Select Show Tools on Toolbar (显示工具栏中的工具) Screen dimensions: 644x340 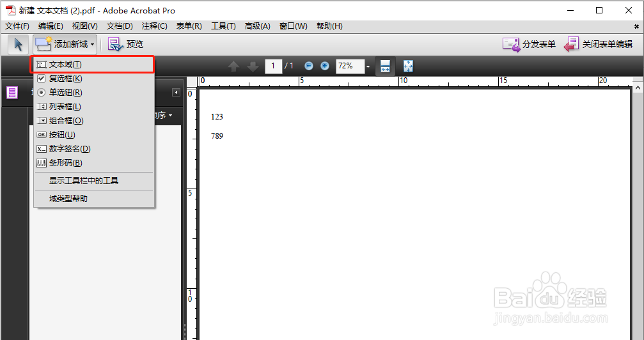[94, 181]
